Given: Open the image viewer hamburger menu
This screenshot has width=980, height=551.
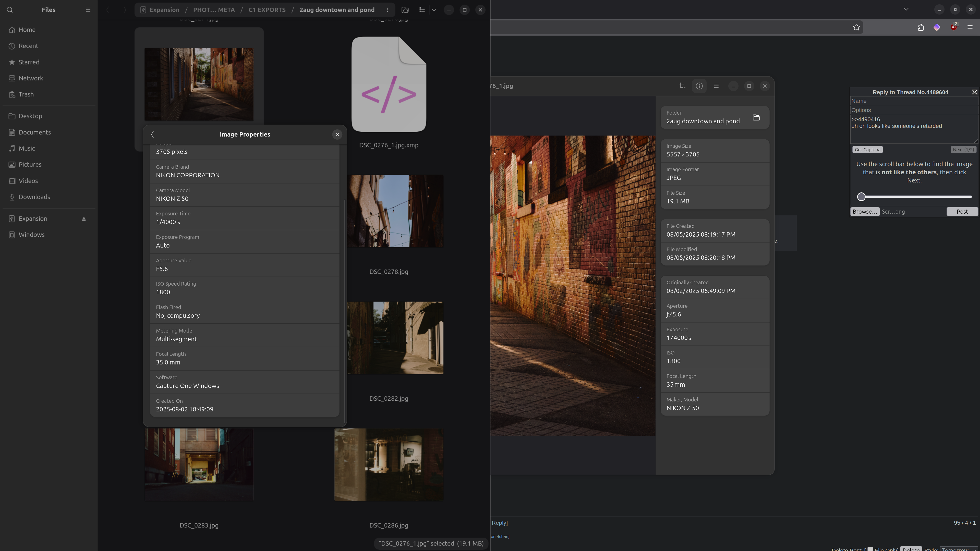Looking at the screenshot, I should tap(716, 86).
